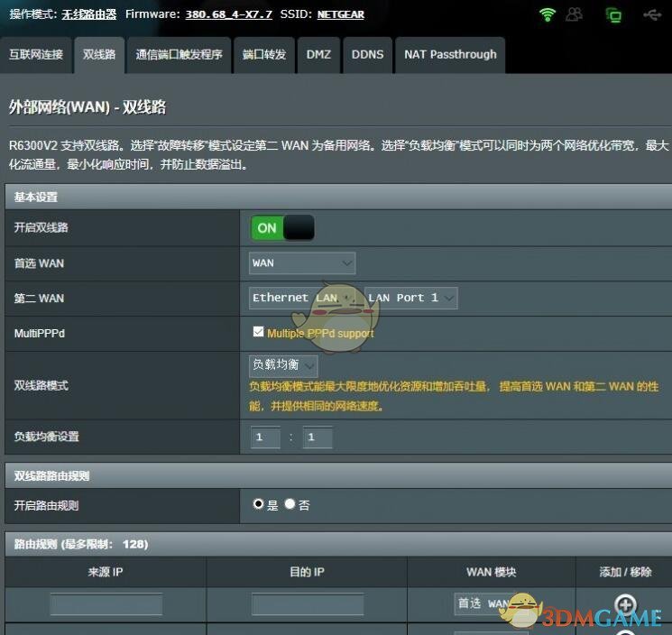
Task: Click the 来源 IP input field
Action: 106,603
